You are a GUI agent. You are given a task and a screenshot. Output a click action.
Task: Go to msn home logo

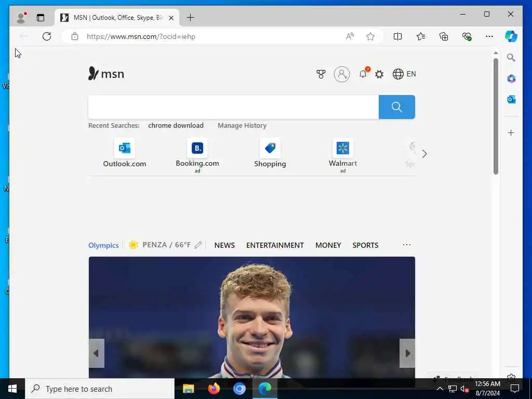[x=106, y=73]
